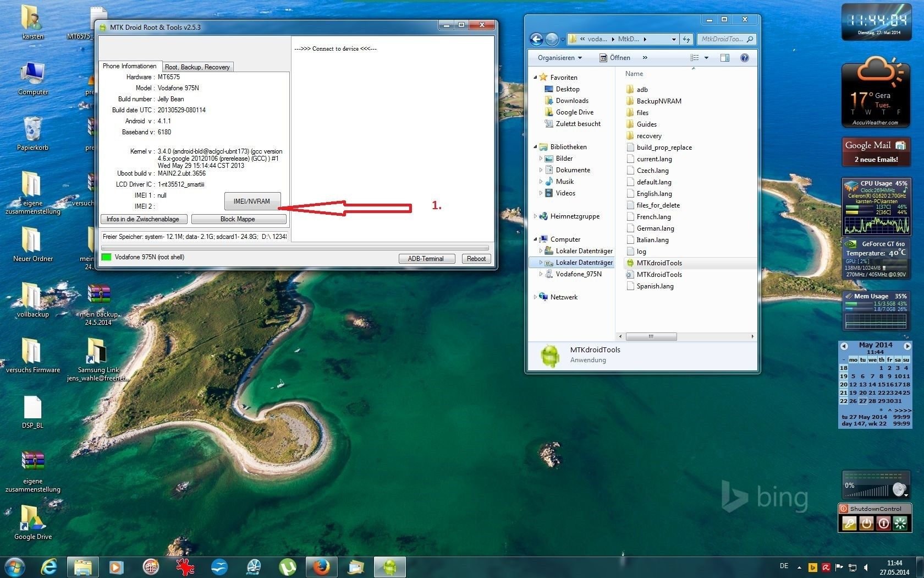This screenshot has width=924, height=578.
Task: Click the green restart icon in ShutdownControl
Action: coord(900,524)
